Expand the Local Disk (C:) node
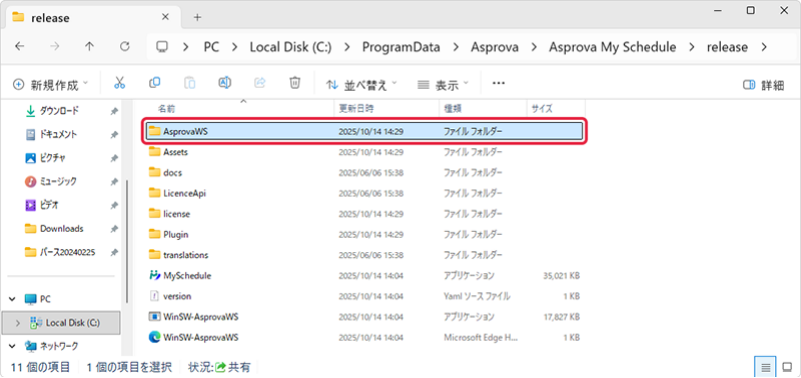801x378 pixels. (18, 323)
